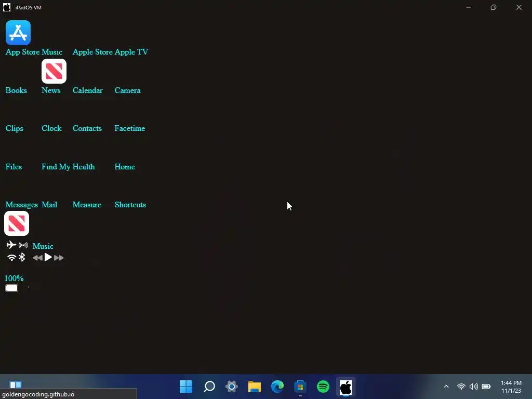Expand hidden system tray icons

446,387
